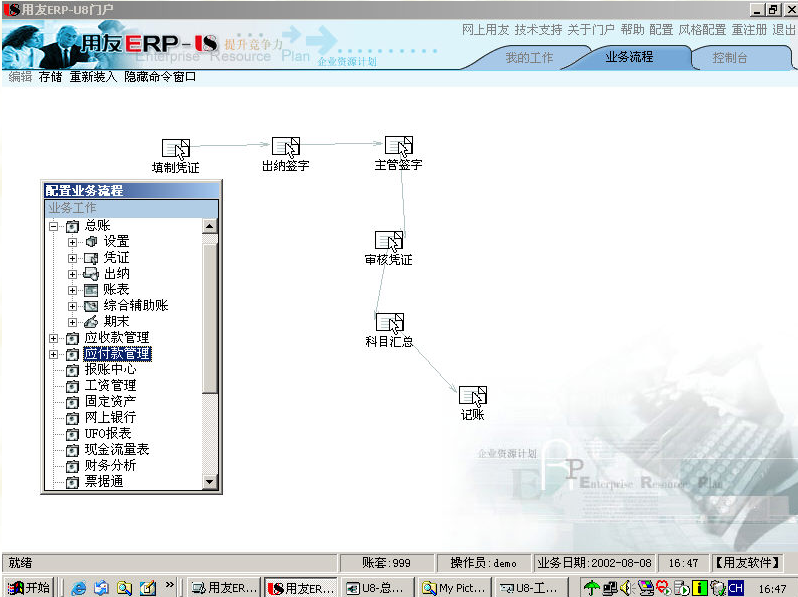Click the 重注册 link

pos(749,30)
